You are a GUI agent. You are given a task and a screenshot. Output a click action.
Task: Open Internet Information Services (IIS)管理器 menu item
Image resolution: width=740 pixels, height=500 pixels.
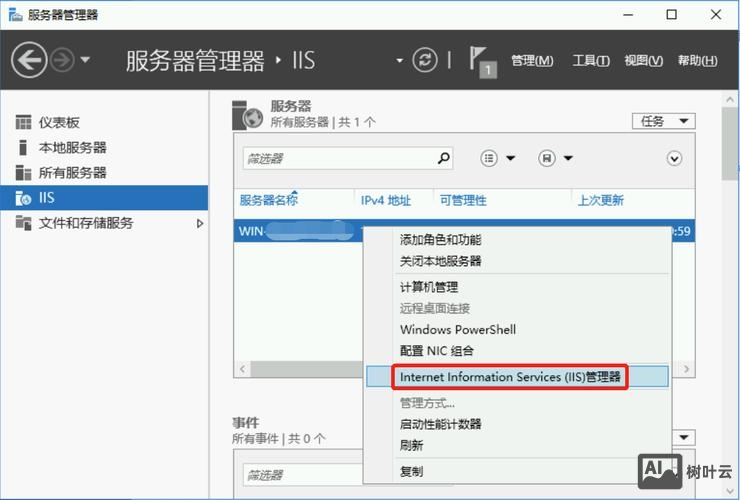click(x=517, y=377)
